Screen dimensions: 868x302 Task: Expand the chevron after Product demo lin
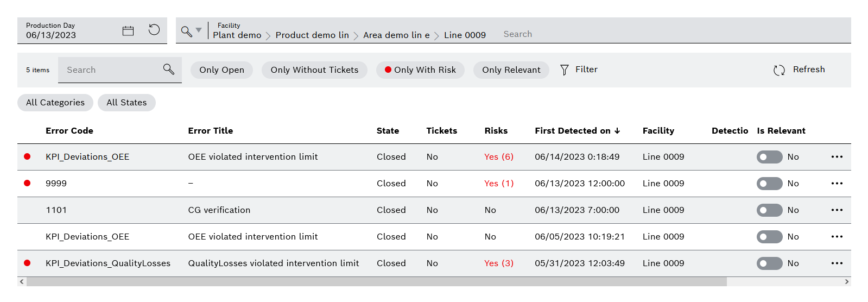356,36
